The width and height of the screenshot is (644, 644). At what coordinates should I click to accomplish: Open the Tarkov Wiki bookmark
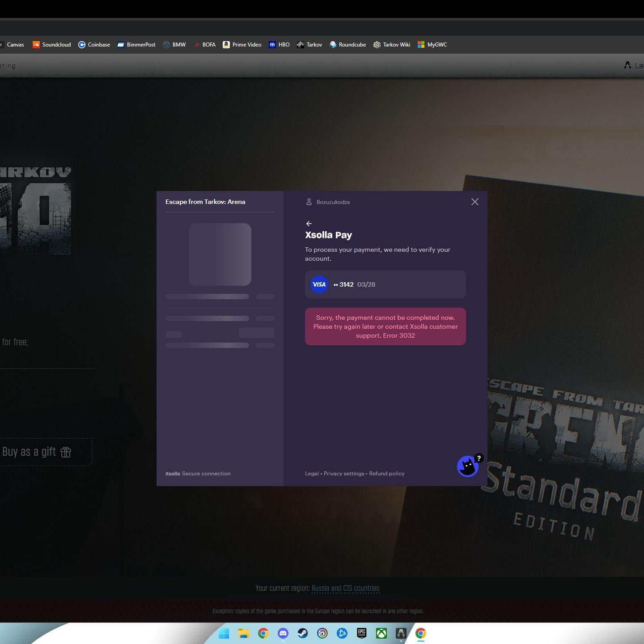(392, 45)
